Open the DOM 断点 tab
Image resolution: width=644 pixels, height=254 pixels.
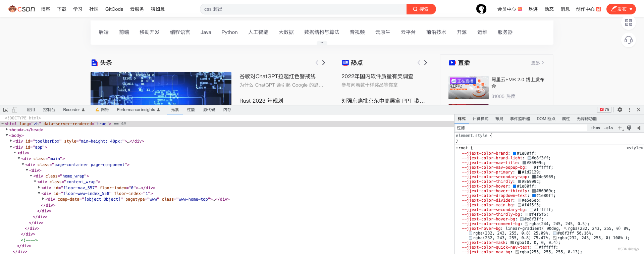click(546, 119)
